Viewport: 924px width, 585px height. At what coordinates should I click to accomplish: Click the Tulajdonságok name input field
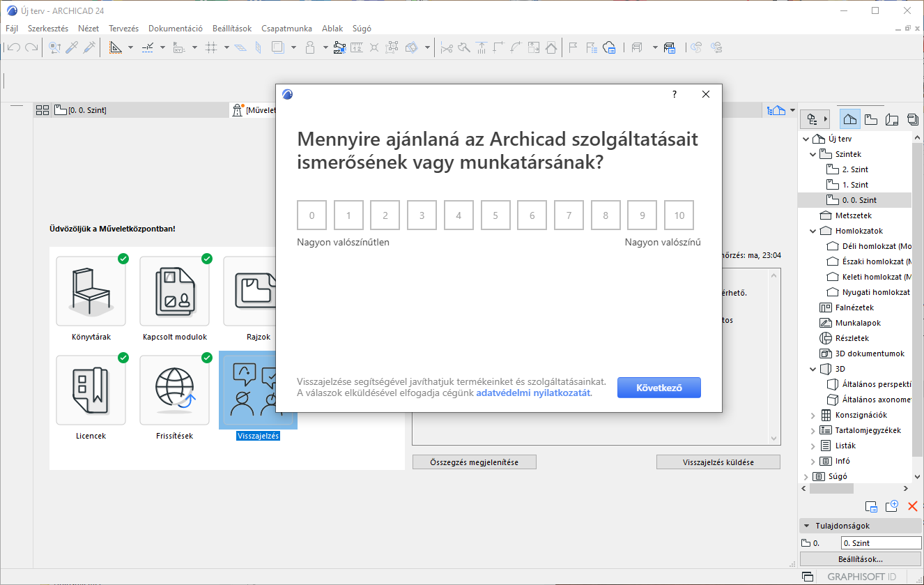880,542
